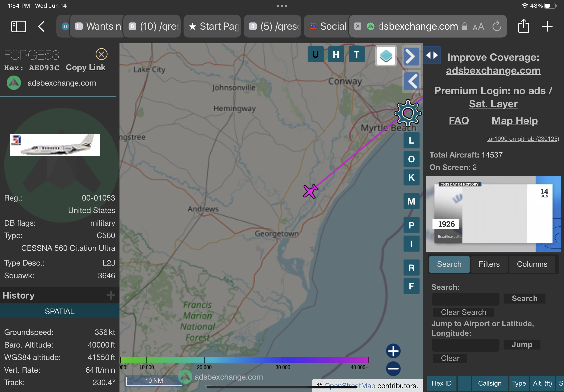Click the Jump button
The image size is (564, 392).
click(x=522, y=345)
